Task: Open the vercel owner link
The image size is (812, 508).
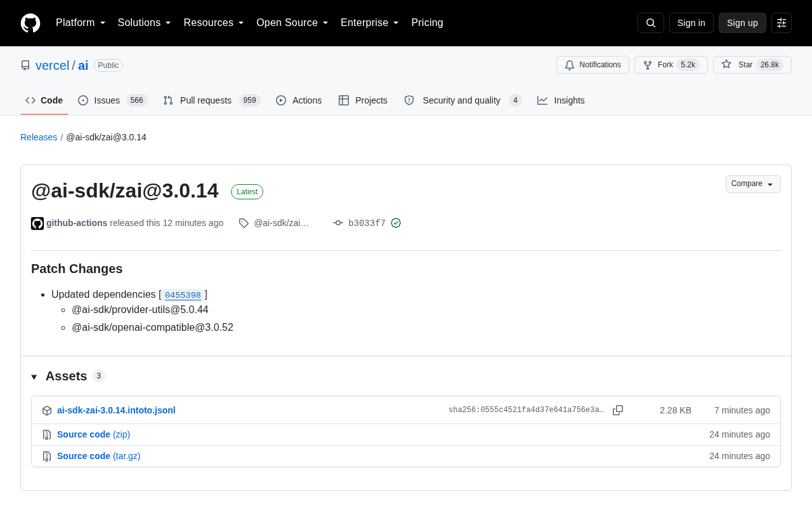Action: [x=53, y=65]
